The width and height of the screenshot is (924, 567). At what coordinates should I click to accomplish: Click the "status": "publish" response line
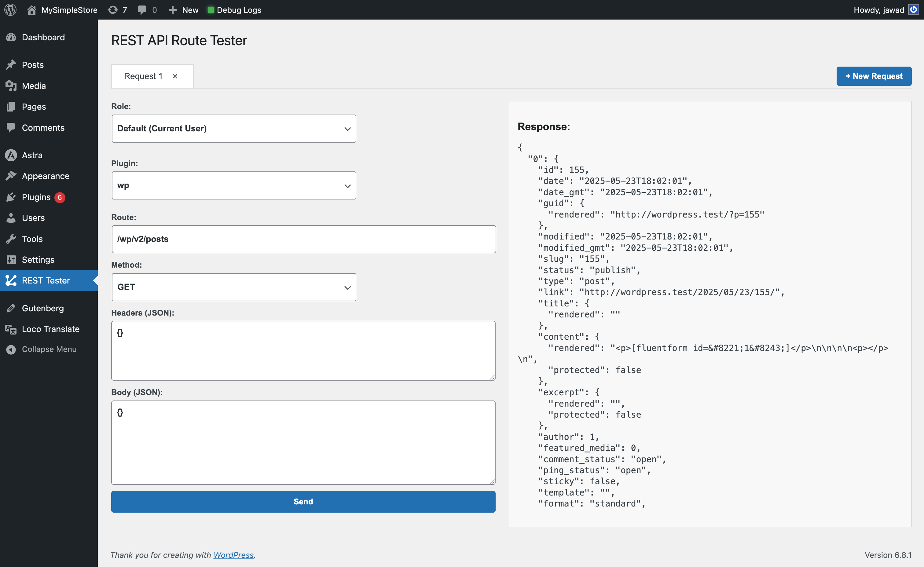(589, 270)
